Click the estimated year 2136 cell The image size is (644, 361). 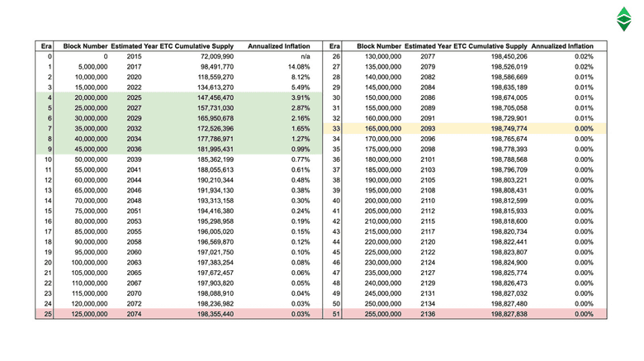tap(428, 315)
